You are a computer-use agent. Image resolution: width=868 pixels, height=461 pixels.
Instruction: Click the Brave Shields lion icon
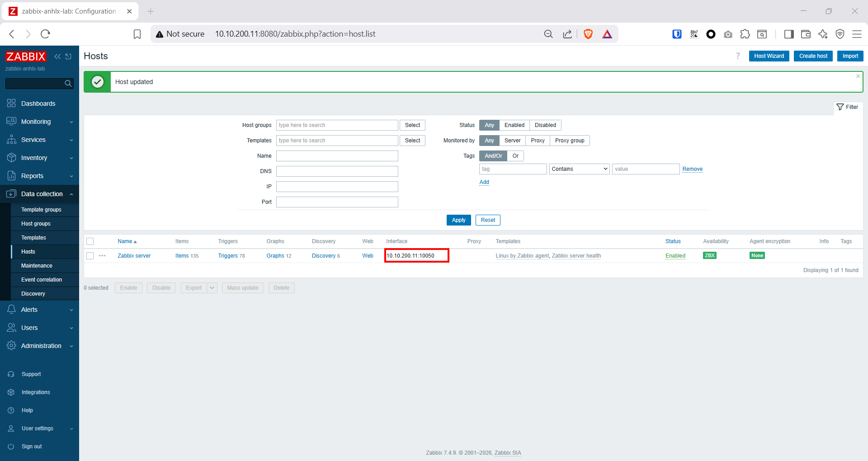[x=588, y=34]
